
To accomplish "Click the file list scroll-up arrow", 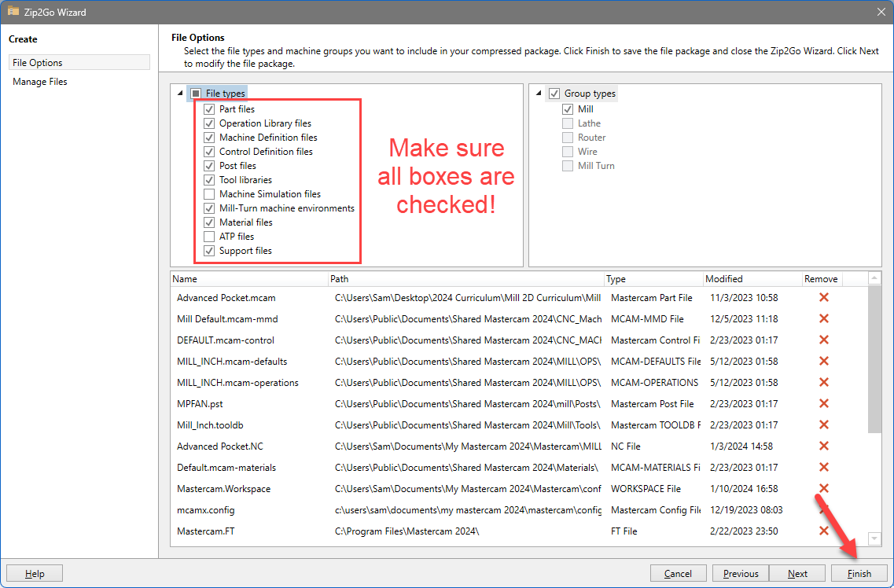I will tap(874, 278).
